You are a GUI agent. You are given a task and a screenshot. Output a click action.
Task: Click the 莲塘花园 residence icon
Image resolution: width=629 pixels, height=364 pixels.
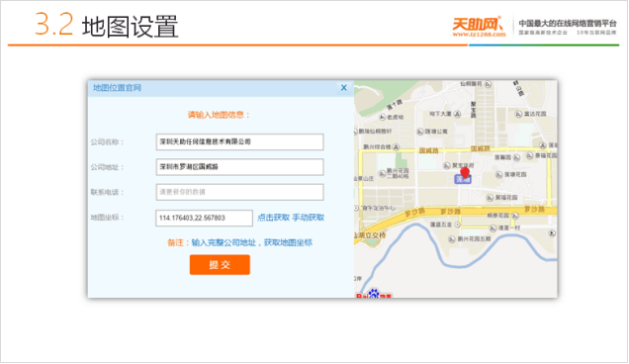tap(498, 175)
